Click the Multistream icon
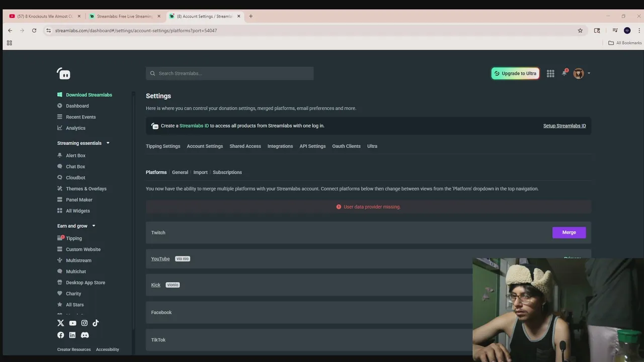 coord(60,260)
